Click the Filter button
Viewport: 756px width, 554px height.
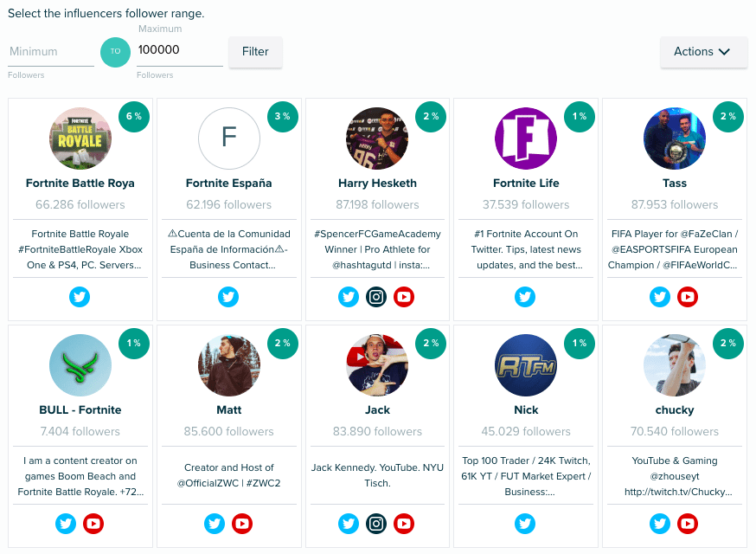coord(255,52)
